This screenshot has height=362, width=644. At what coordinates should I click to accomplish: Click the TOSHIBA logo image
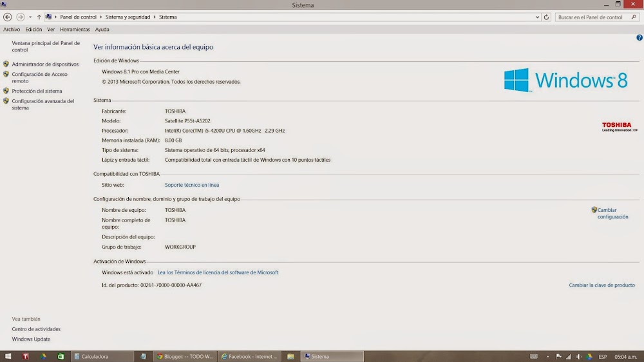(x=620, y=126)
